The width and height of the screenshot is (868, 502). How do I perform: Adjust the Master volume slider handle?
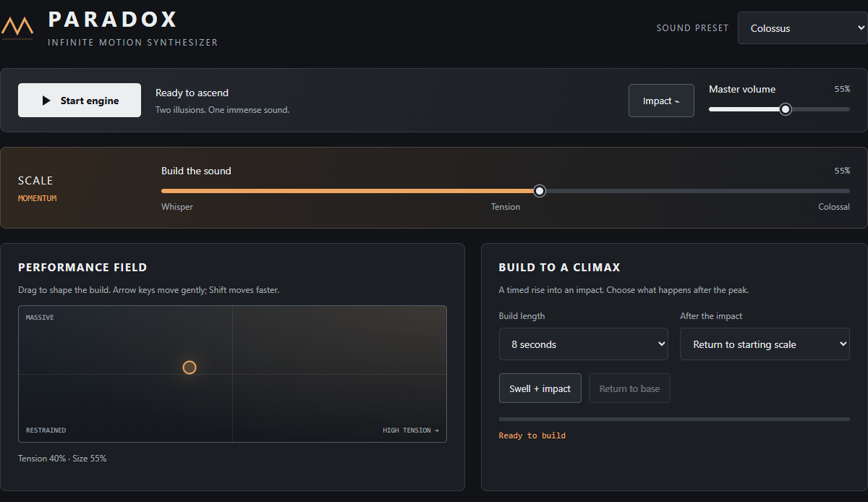786,109
